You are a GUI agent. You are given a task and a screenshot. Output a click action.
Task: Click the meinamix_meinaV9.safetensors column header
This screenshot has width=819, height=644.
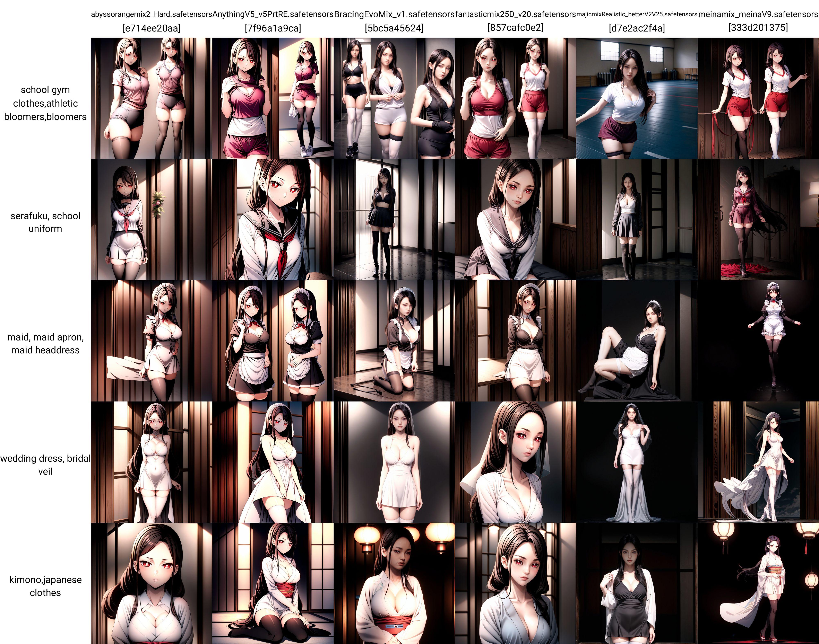(x=758, y=15)
